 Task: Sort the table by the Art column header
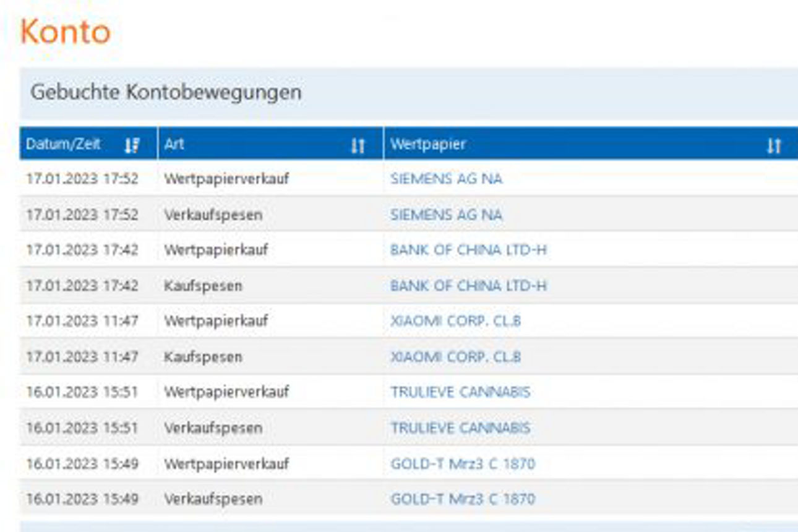click(x=175, y=144)
